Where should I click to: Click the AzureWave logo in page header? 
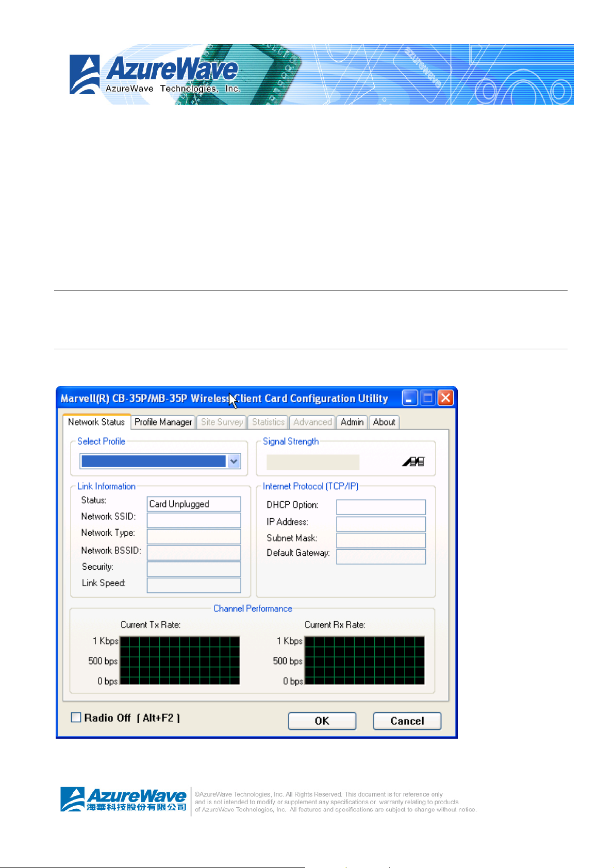(155, 74)
